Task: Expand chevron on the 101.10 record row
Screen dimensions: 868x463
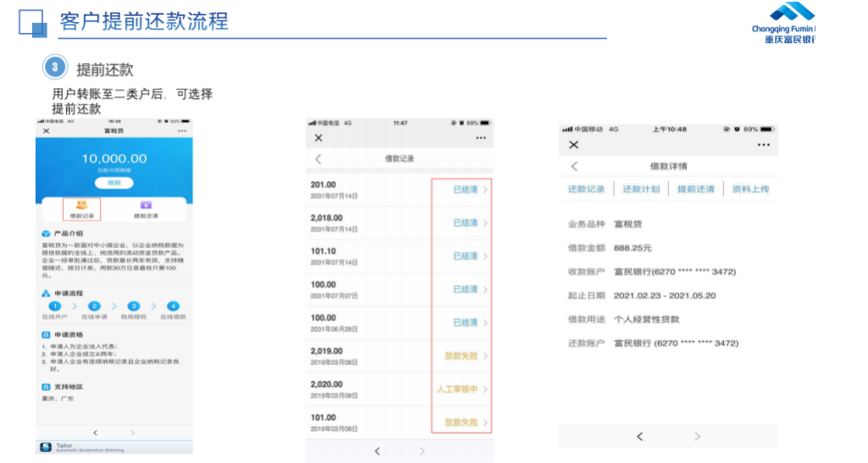Action: (485, 256)
